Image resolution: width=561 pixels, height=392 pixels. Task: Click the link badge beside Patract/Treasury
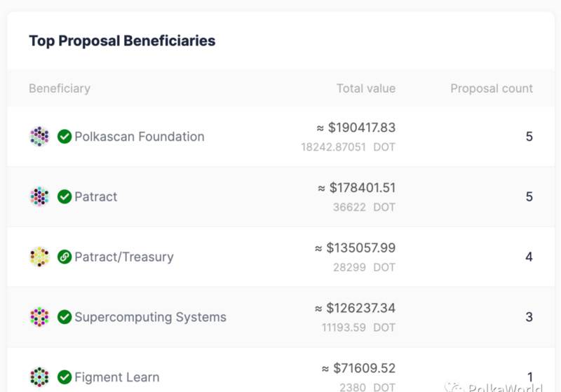click(x=65, y=257)
